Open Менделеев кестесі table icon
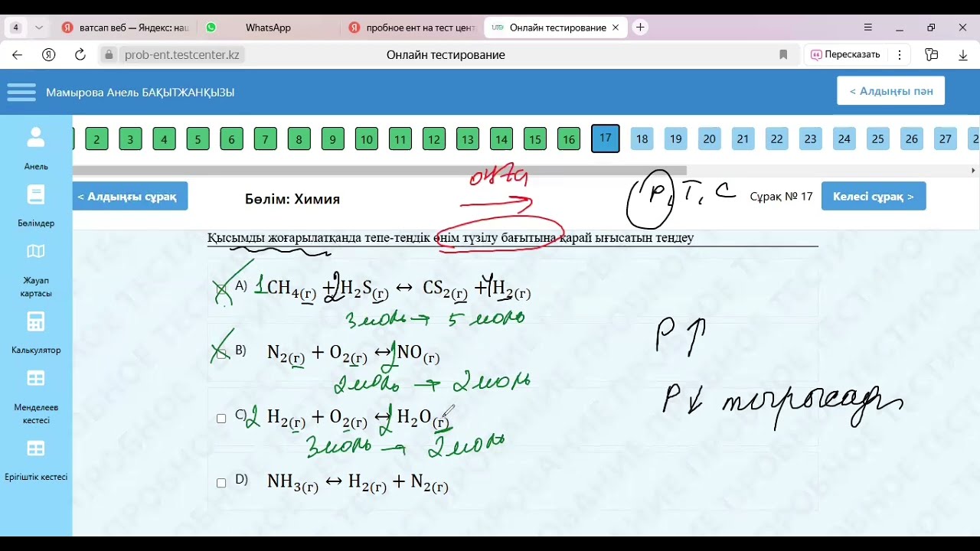This screenshot has width=980, height=551. (36, 378)
